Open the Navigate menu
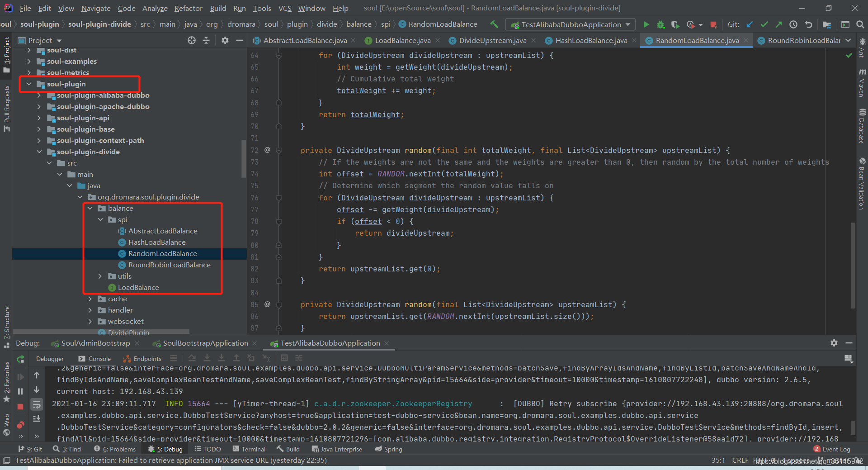 [96, 8]
